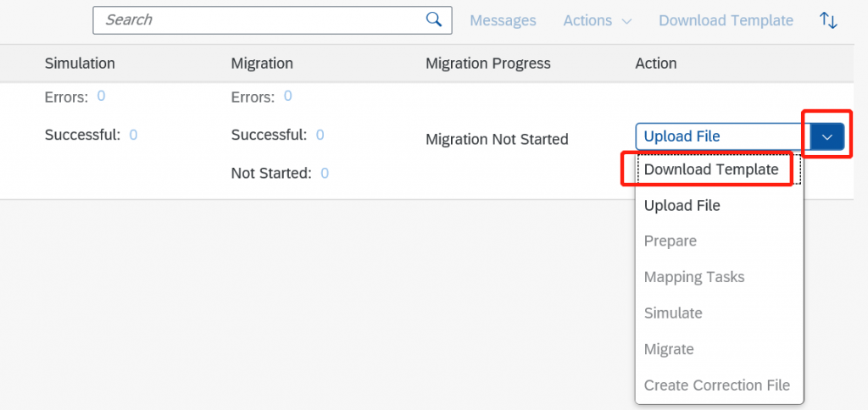Open the Migration Successful count link
The height and width of the screenshot is (410, 868).
coord(320,135)
